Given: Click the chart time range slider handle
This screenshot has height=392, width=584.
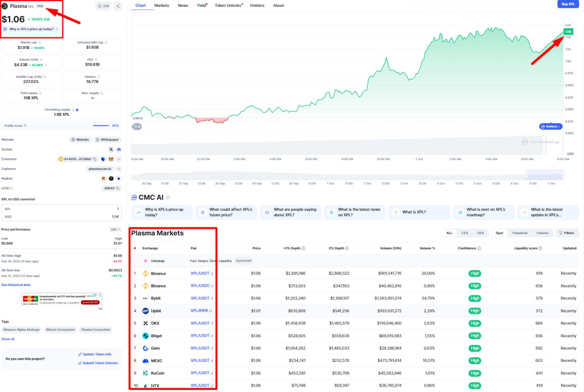Looking at the screenshot, I should 527,175.
